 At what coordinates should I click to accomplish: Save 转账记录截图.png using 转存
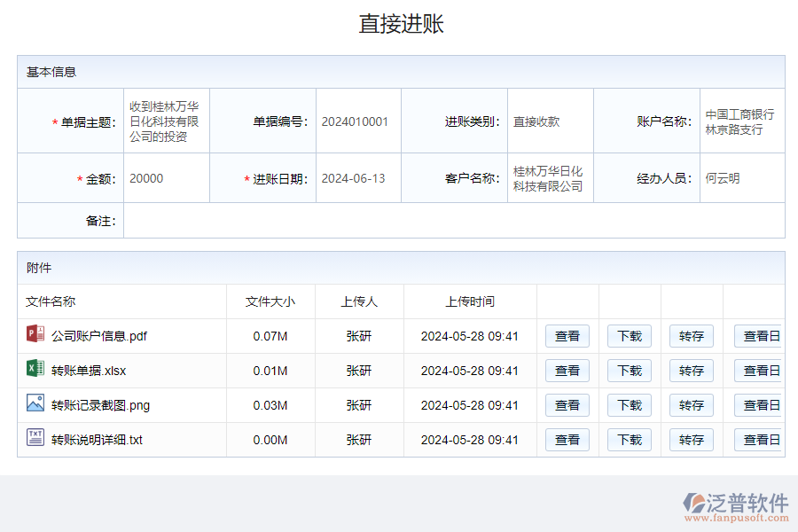[692, 405]
